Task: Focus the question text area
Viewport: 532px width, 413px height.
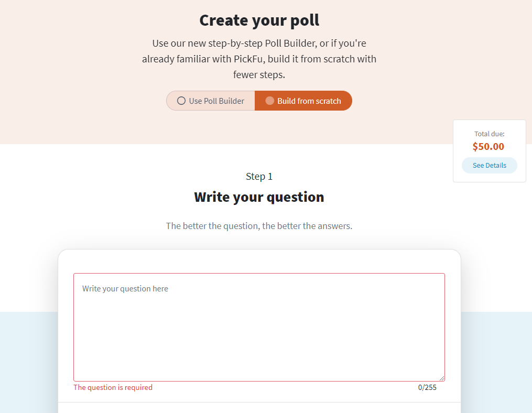Action: click(259, 325)
